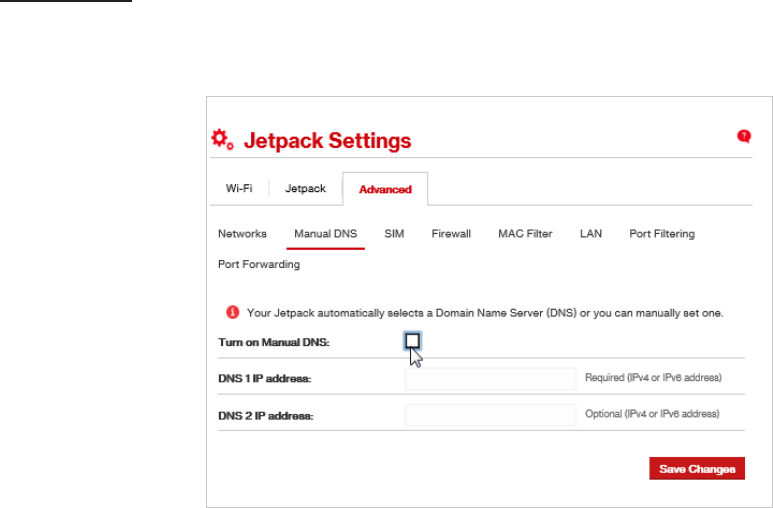Screen dimensions: 773x508
Task: Click the Jetpack Settings gear icon
Action: click(222, 140)
